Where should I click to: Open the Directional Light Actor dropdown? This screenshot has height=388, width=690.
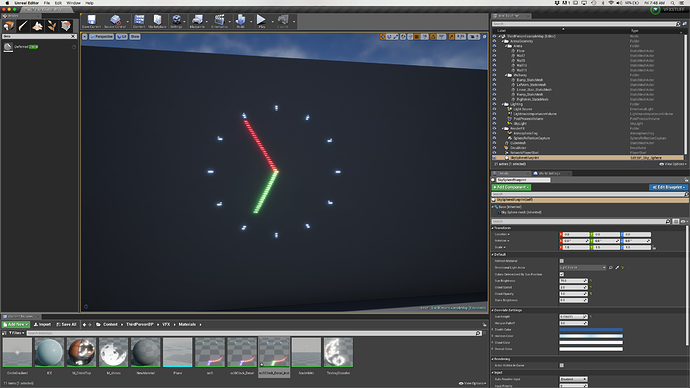[583, 267]
